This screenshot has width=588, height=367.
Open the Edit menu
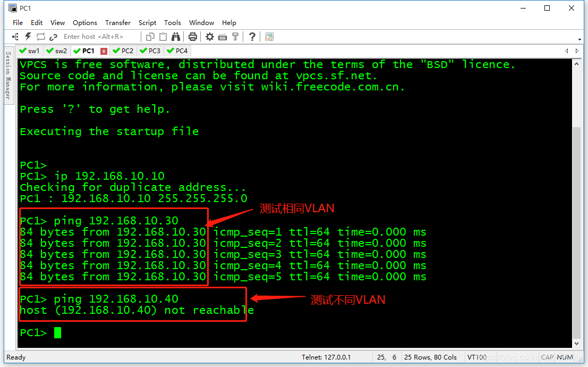(36, 22)
